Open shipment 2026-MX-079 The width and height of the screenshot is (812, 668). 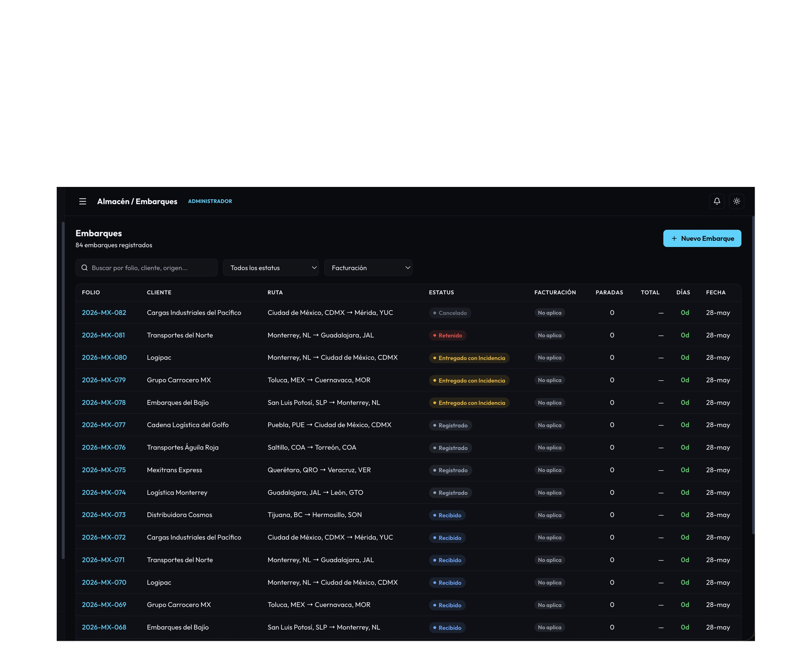coord(104,380)
